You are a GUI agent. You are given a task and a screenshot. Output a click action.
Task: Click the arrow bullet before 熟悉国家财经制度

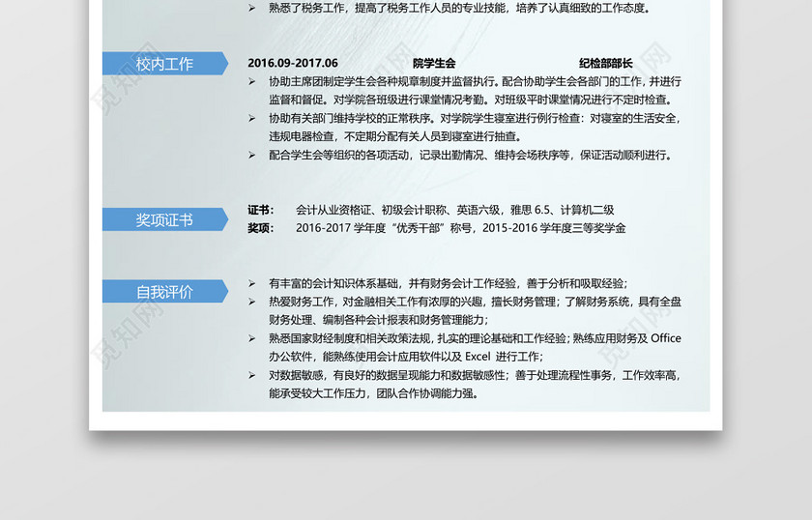251,338
